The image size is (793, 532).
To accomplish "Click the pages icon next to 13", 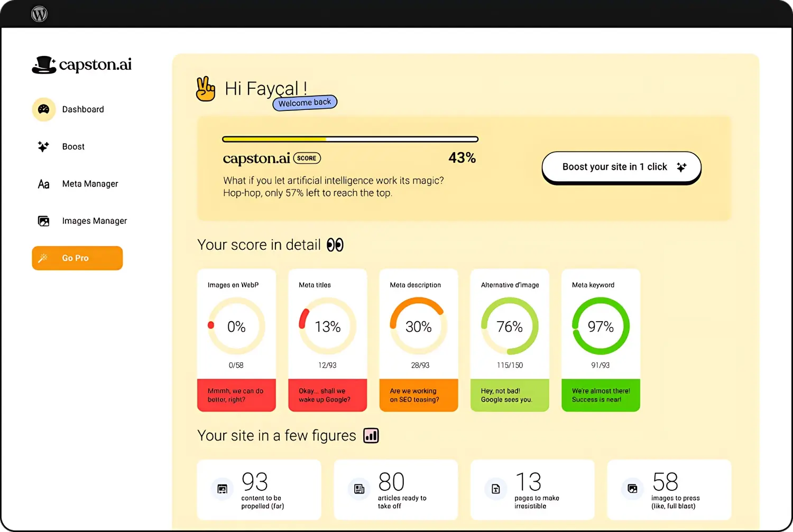I will tap(495, 489).
